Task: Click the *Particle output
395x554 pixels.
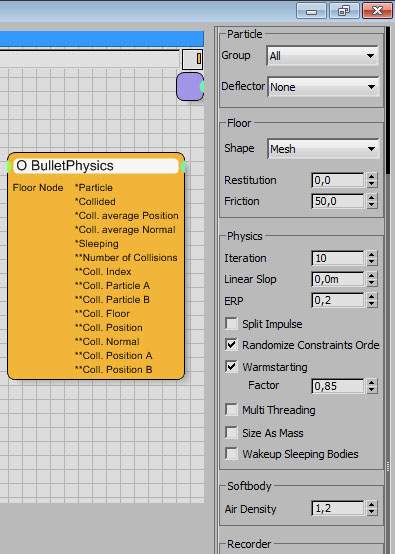Action: tap(94, 188)
